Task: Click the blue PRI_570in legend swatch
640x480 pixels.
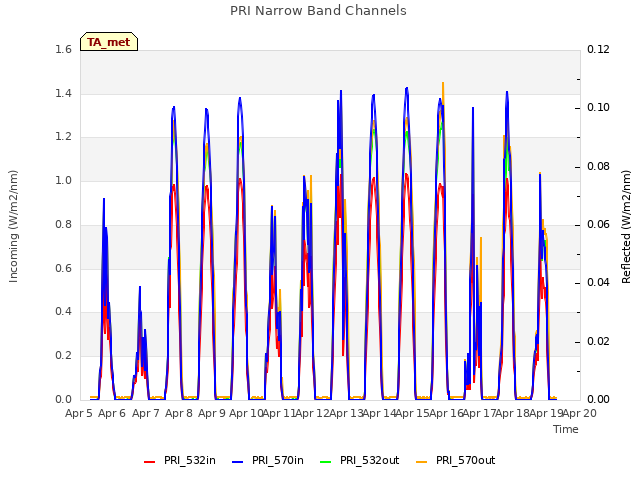Action: tap(238, 462)
